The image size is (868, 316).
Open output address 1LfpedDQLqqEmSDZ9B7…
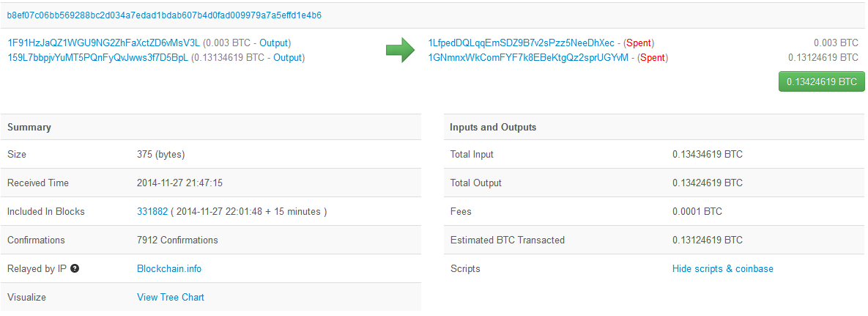click(x=522, y=43)
